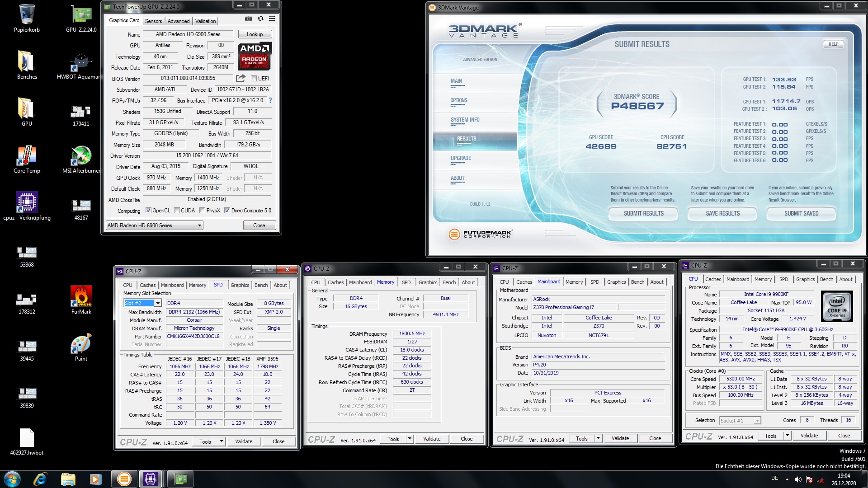
Task: Switch to Sensors tab in GPU-Z
Action: point(153,21)
